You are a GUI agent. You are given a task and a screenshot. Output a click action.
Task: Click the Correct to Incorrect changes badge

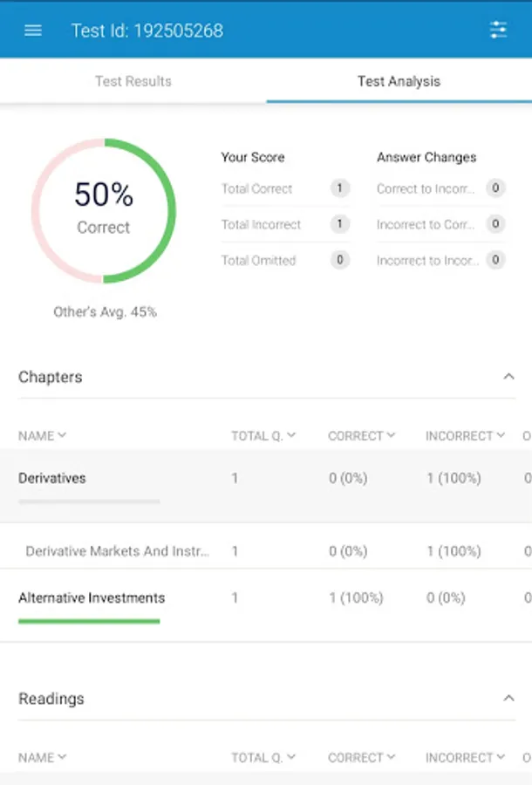coord(495,188)
